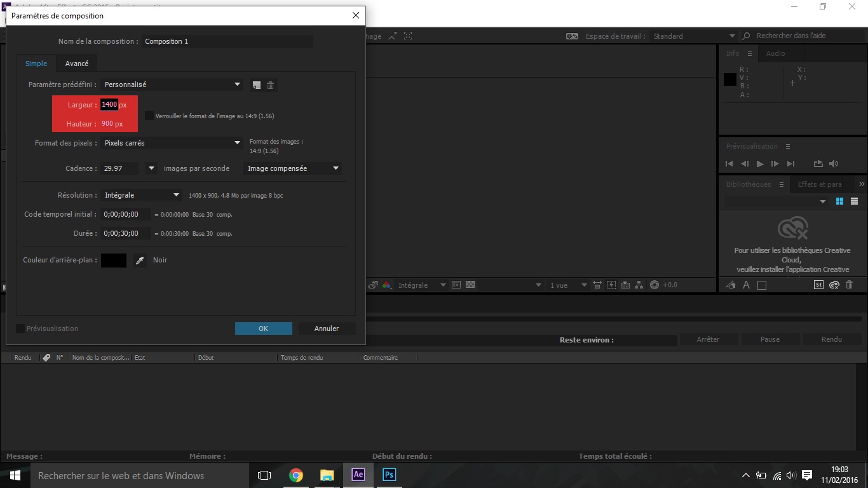The height and width of the screenshot is (488, 868).
Task: Mute audio in the preview panel
Action: 834,164
